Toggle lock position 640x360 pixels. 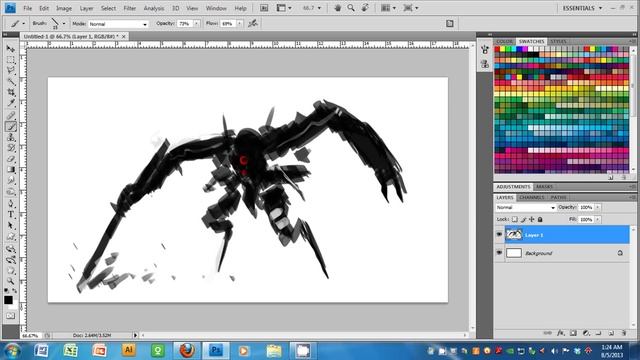point(532,220)
